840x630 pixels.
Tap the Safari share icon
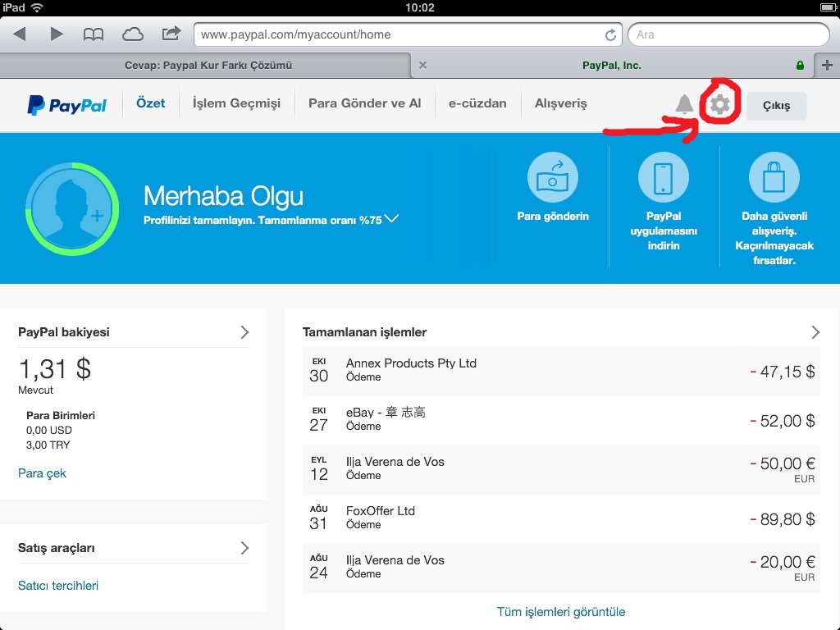pos(171,34)
